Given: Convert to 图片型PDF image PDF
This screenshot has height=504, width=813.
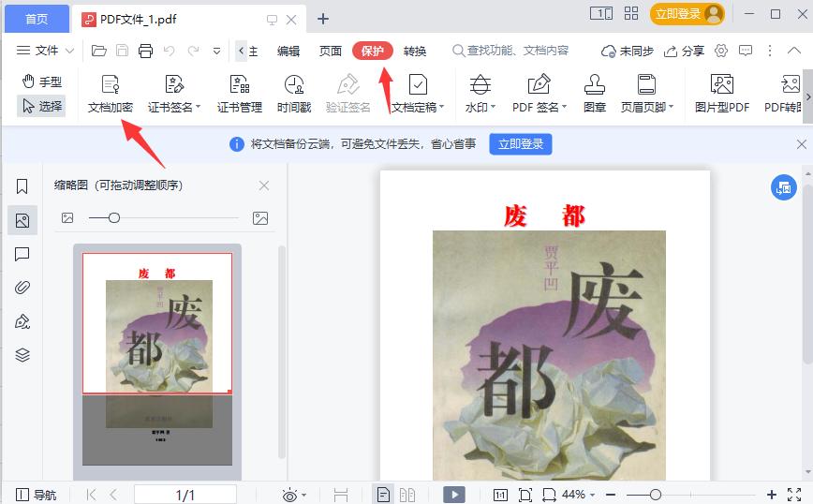Looking at the screenshot, I should [x=722, y=95].
